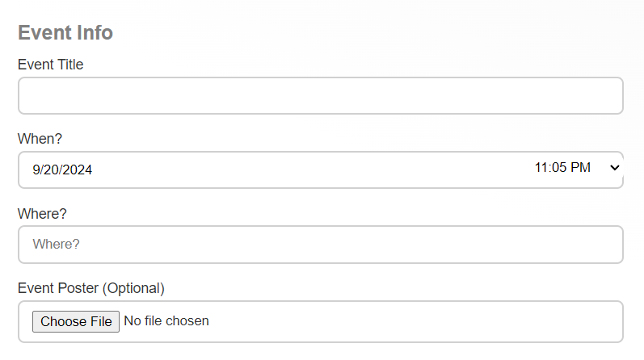Viewport: 644px width, 360px height.
Task: Click empty area of Event Poster box
Action: pyautogui.click(x=420, y=321)
